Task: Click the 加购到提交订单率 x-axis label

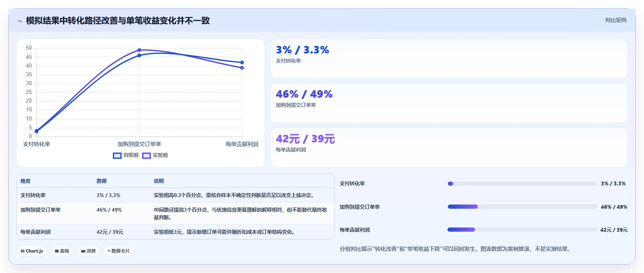Action: point(139,144)
